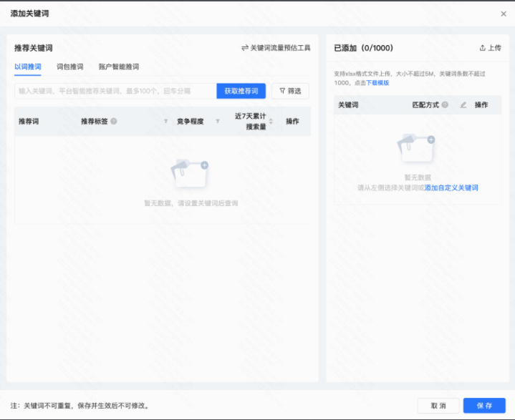This screenshot has width=515, height=420.
Task: Click the 下载模版 link
Action: point(377,83)
